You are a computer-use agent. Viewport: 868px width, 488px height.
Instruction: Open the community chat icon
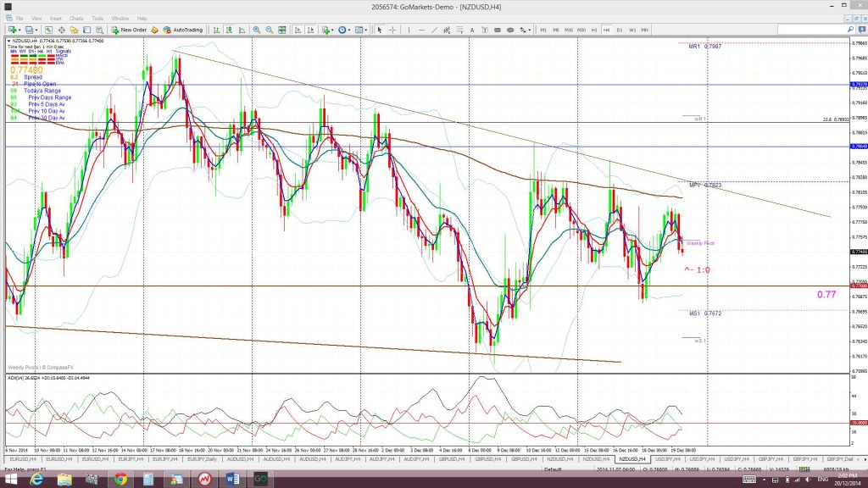862,30
